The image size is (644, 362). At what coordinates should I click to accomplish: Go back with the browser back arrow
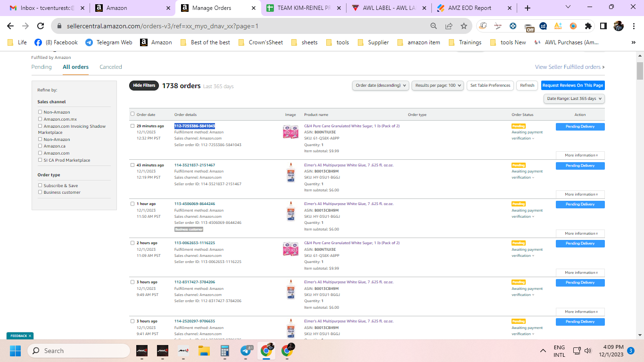[10, 26]
